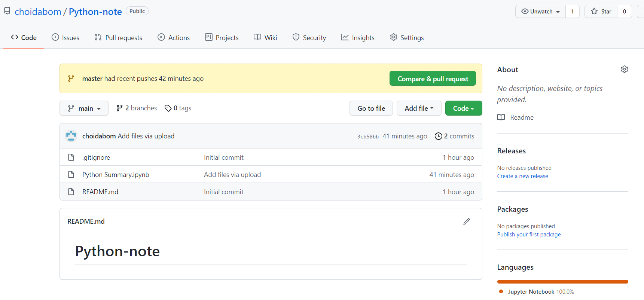The width and height of the screenshot is (644, 300).
Task: Open the README.md file in file list
Action: click(100, 192)
